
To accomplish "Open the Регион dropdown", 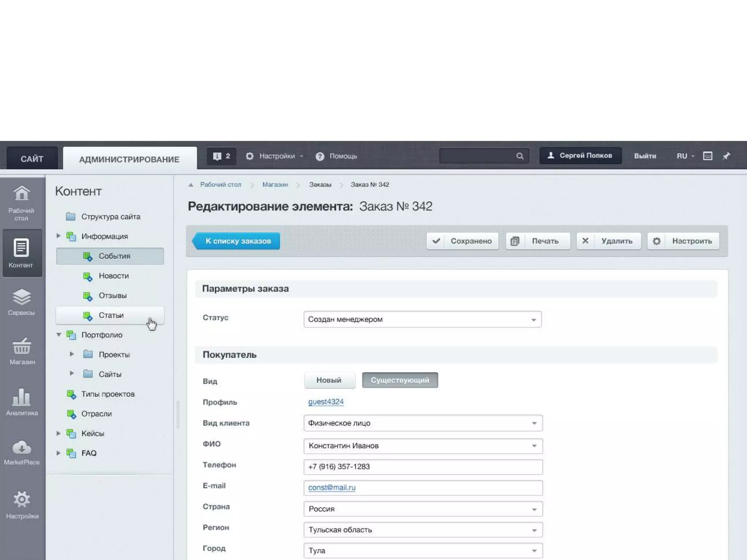I will [423, 530].
